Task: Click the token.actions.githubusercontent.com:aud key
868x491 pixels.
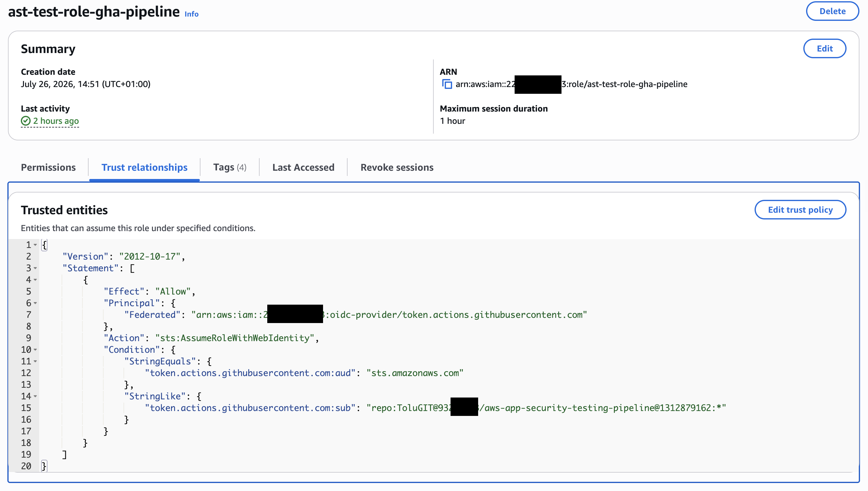Action: click(x=250, y=373)
